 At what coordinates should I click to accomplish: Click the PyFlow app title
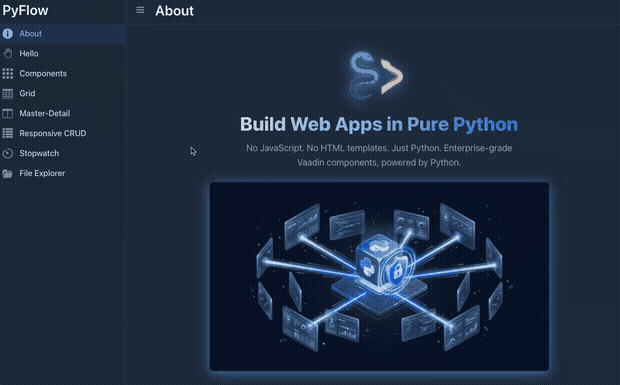[x=25, y=11]
